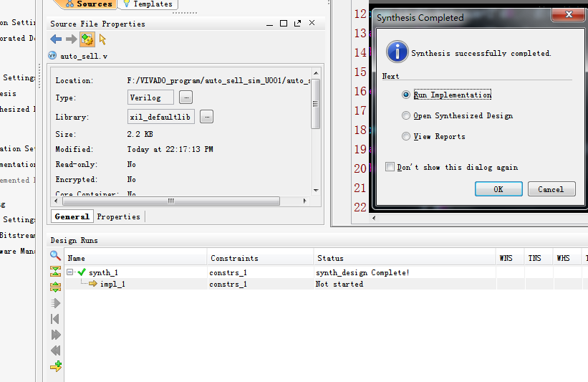Viewport: 588px width, 382px height.
Task: Select the synth_1 run row
Action: click(327, 272)
